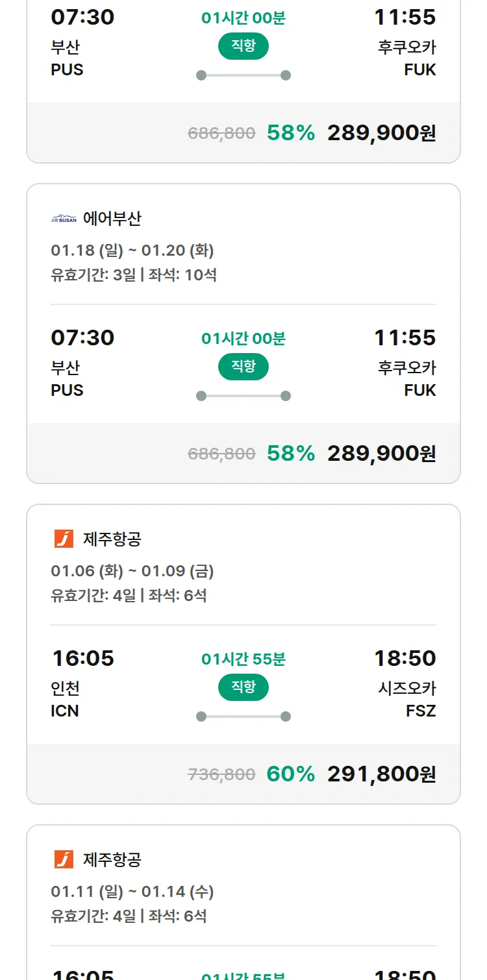The image size is (487, 980).
Task: Tap the 직항 badge in 01.18 Air Busan card
Action: tap(243, 367)
